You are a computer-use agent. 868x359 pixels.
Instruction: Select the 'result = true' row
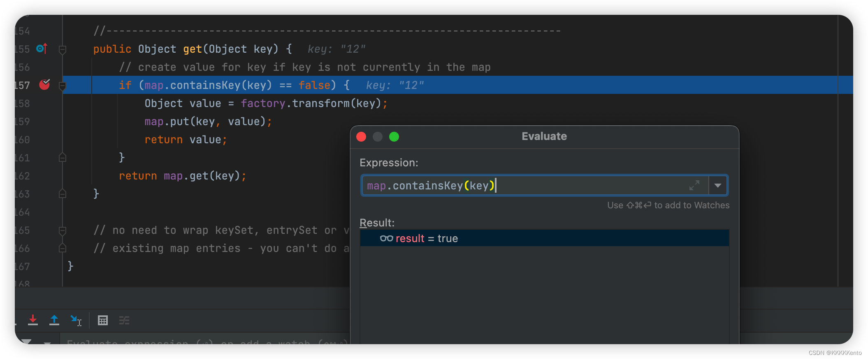tap(544, 238)
